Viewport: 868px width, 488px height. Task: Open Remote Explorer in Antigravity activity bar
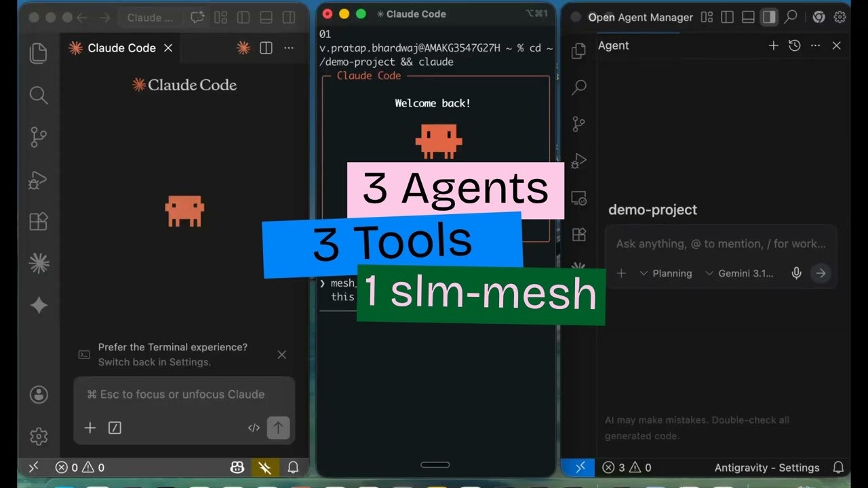point(578,198)
